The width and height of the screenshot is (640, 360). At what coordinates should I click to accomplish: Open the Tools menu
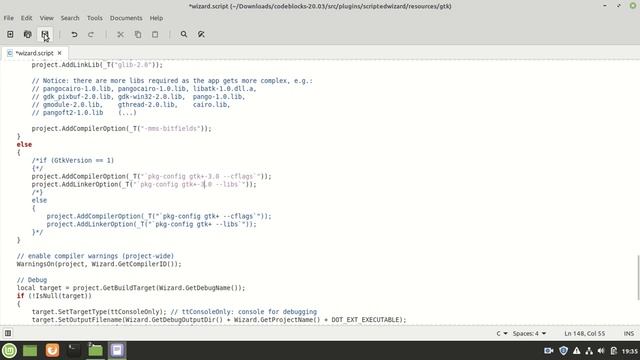[x=94, y=18]
